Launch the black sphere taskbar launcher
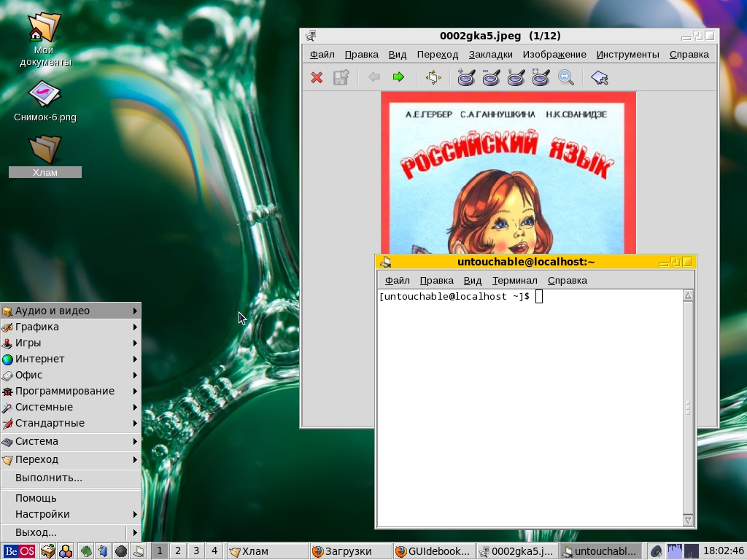 [121, 551]
